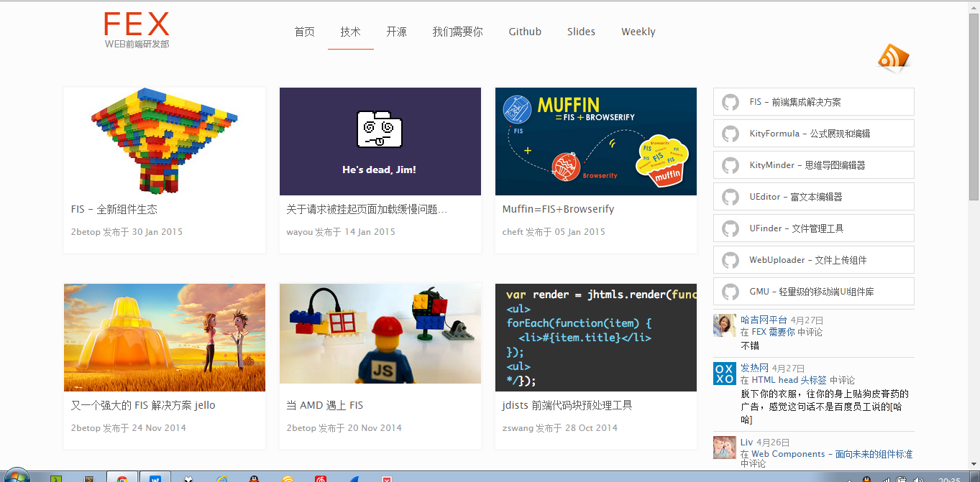Click Internet Explorer icon in taskbar

tap(221, 478)
